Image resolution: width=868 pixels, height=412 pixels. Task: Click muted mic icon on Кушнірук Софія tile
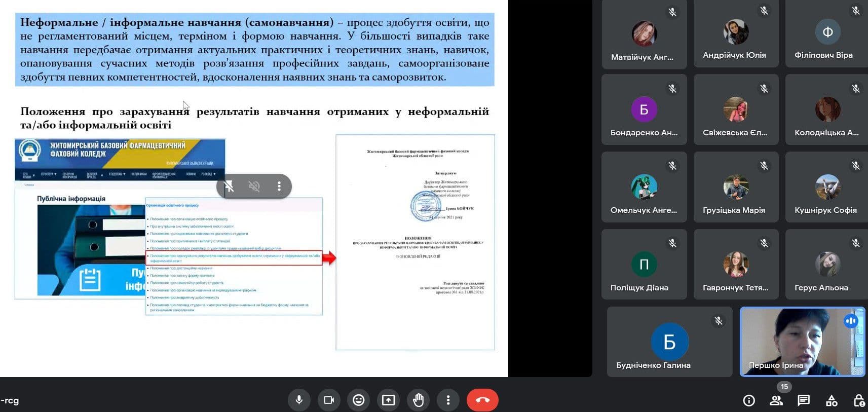click(x=856, y=166)
